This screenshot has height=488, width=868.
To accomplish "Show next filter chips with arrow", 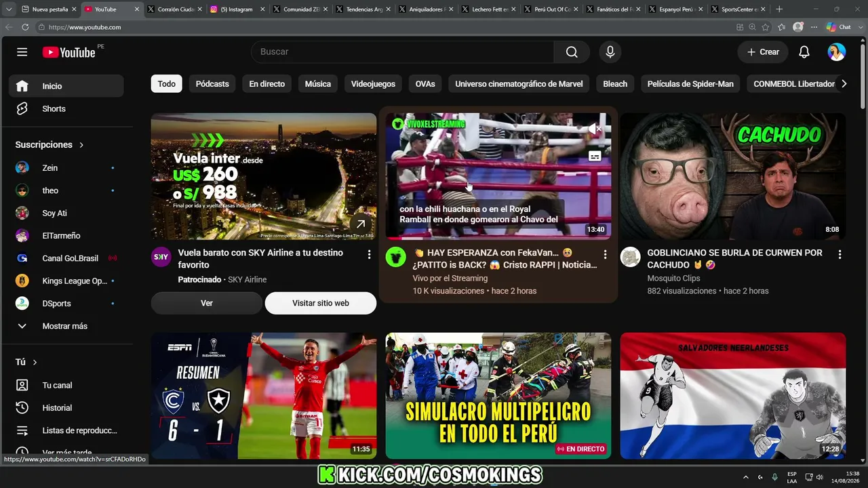I will pos(844,84).
